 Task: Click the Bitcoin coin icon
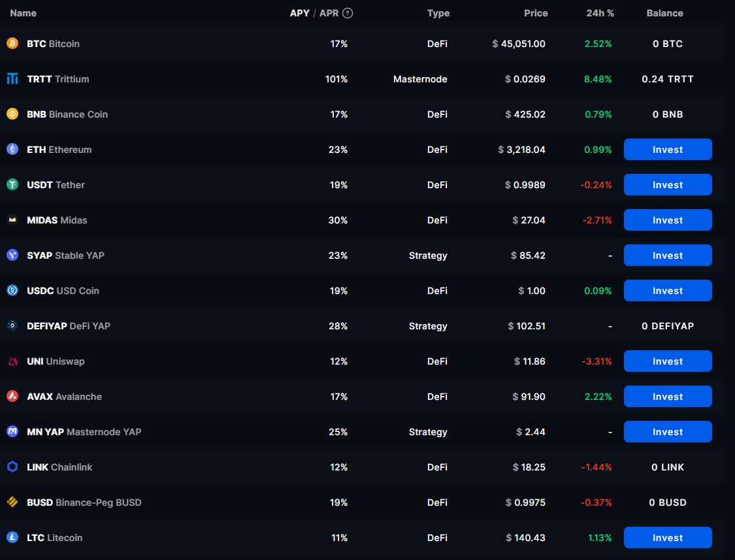coord(12,44)
